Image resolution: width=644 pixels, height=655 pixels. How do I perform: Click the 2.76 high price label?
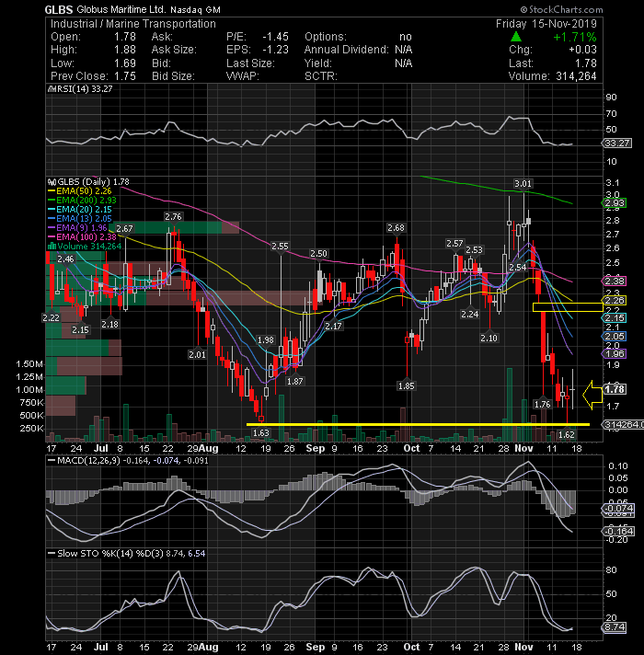(173, 217)
